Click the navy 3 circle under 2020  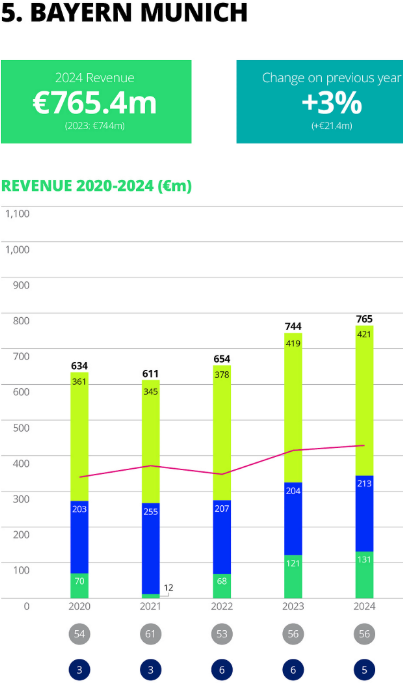79,669
